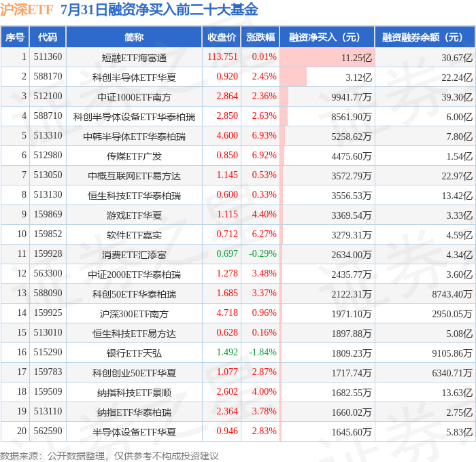Click the 沪深ETF title text
The height and width of the screenshot is (462, 476).
[27, 10]
